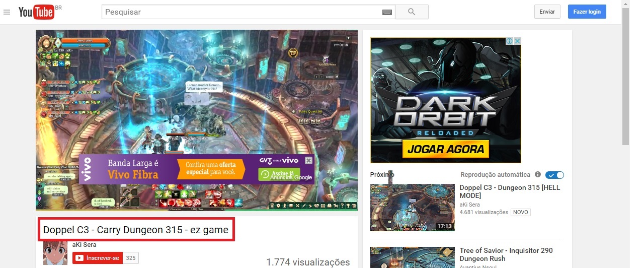This screenshot has height=268, width=644.
Task: Click the Pesquisar search field
Action: [242, 12]
